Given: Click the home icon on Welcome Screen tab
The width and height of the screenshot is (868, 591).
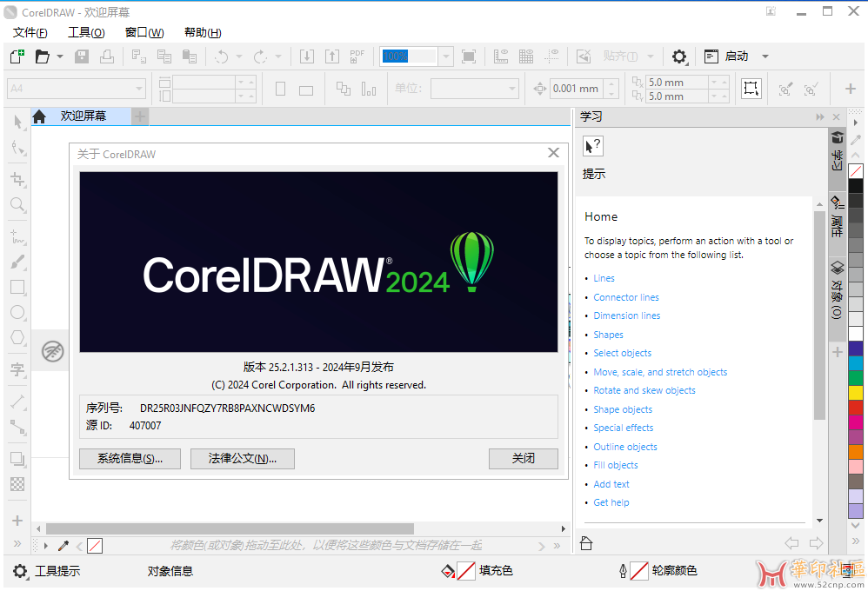Looking at the screenshot, I should pos(39,116).
